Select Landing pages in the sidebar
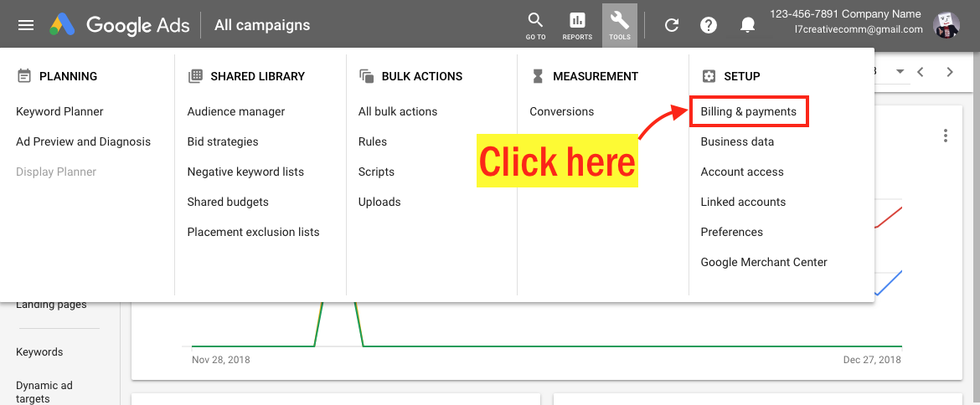The width and height of the screenshot is (980, 405). [51, 305]
